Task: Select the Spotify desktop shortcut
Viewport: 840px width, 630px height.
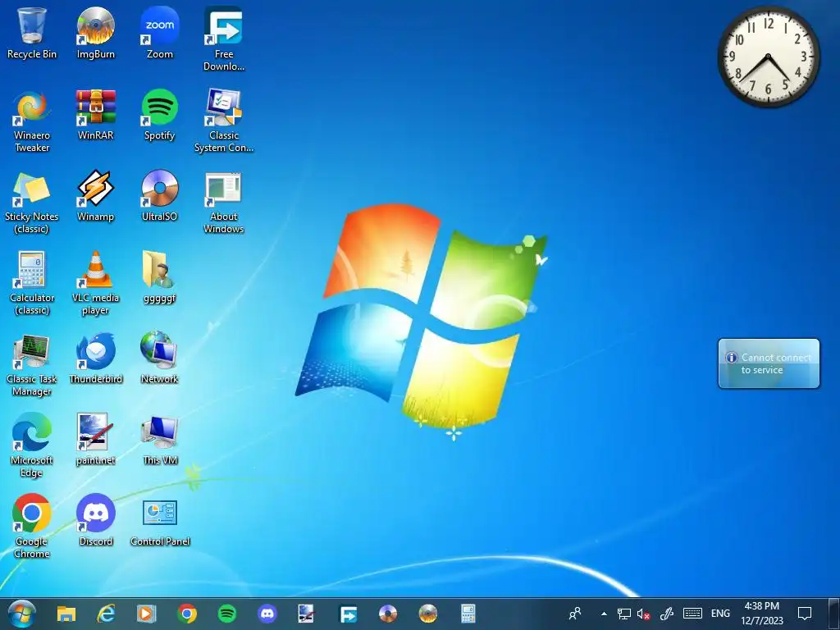Action: click(x=160, y=115)
